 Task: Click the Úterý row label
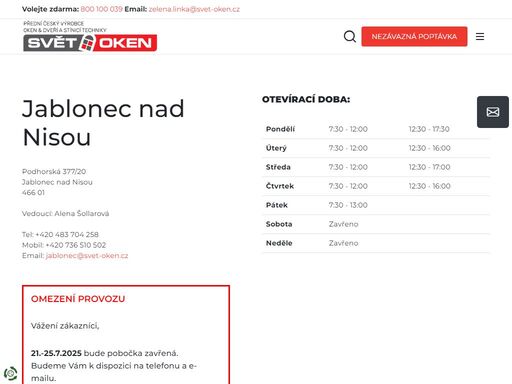point(276,148)
